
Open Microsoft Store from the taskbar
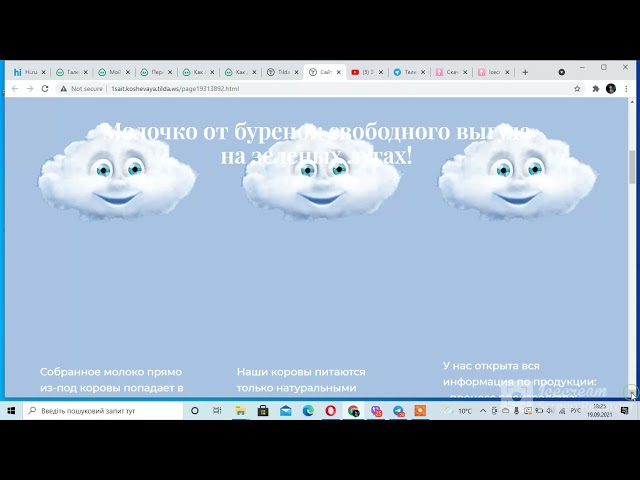263,411
